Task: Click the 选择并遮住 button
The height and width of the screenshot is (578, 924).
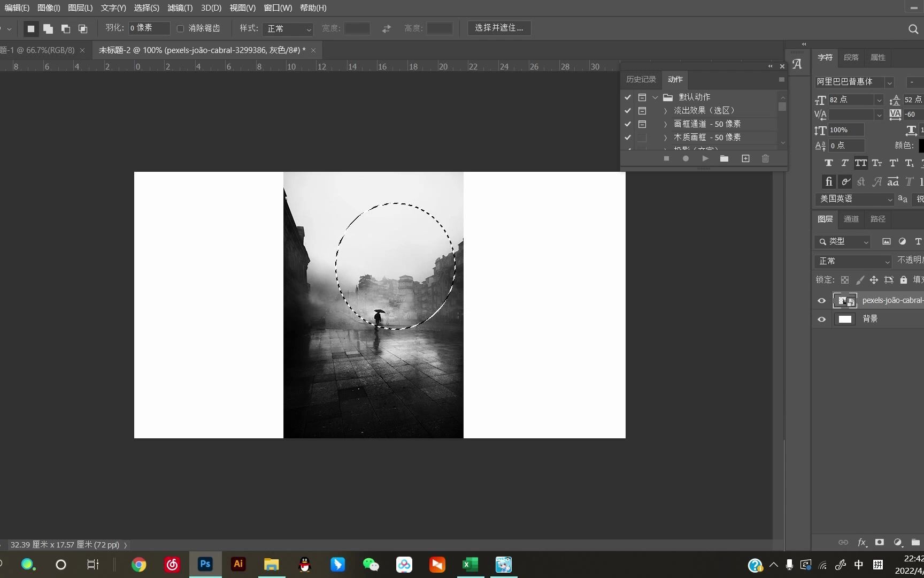Action: (x=498, y=28)
